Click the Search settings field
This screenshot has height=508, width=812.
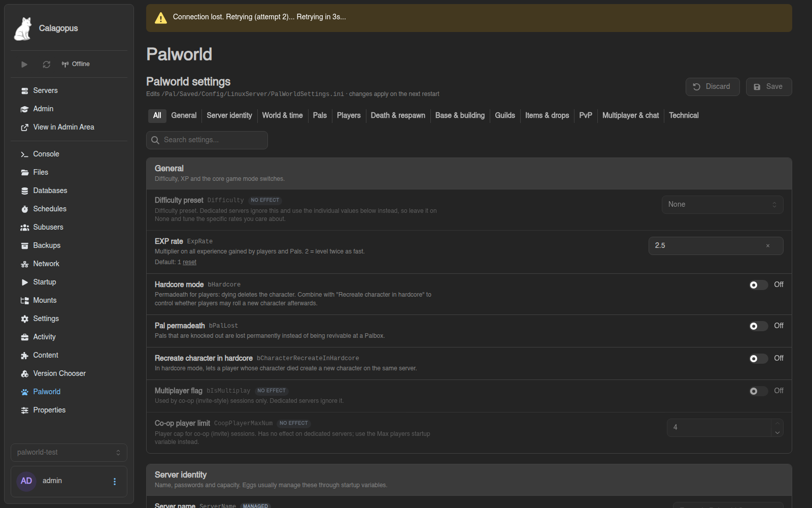pyautogui.click(x=207, y=140)
